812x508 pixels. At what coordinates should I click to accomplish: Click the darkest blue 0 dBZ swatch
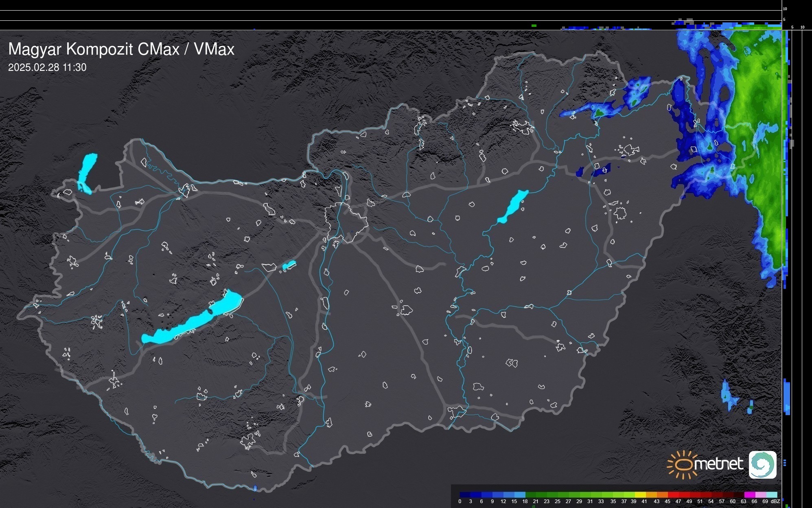465,495
